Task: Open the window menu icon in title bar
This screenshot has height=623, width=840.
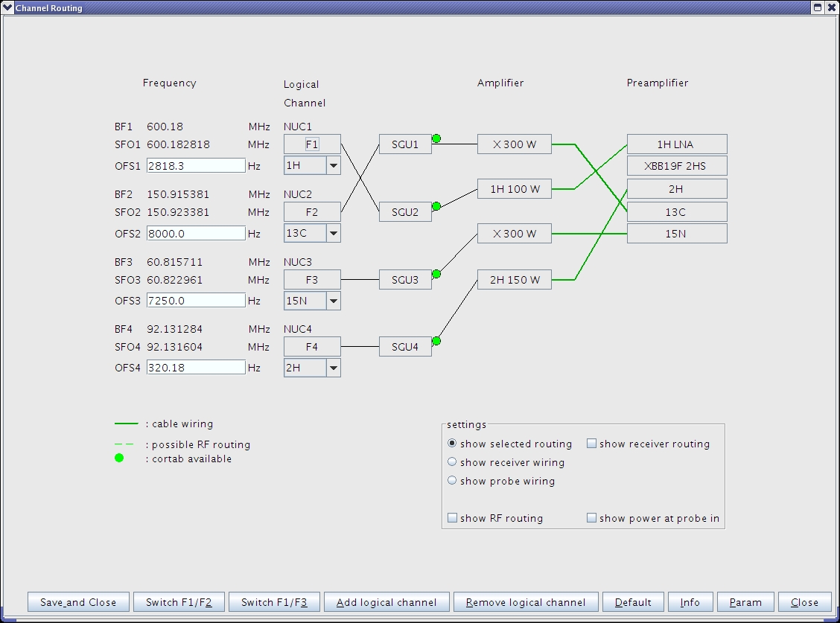Action: (7, 7)
